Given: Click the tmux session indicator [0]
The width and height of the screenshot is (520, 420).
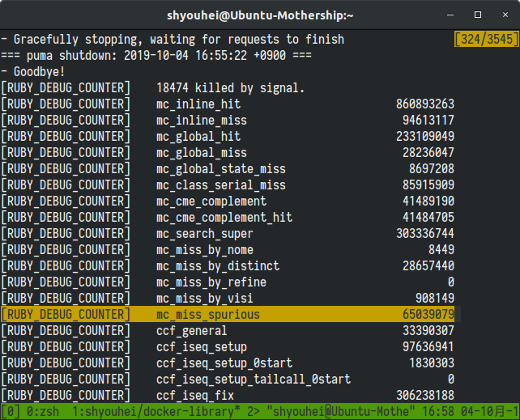Looking at the screenshot, I should 11,412.
